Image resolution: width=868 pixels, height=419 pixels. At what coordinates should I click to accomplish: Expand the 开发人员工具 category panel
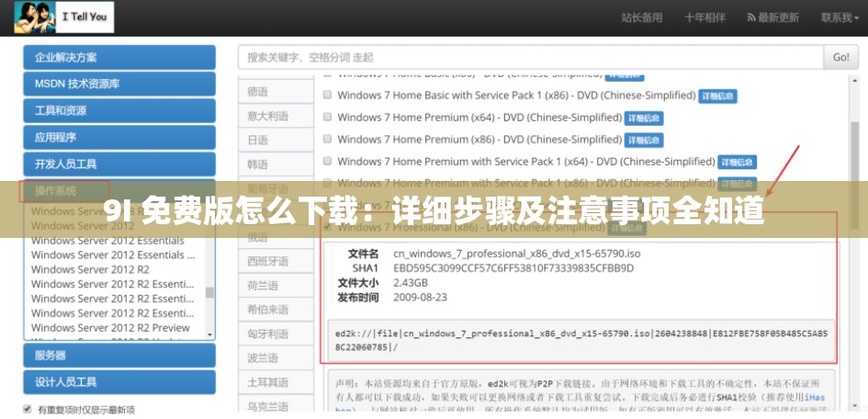tap(119, 164)
